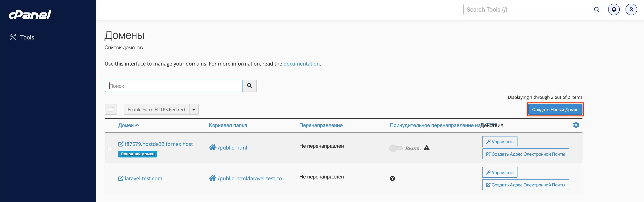Tick the select-all domains checkbox
Image resolution: width=644 pixels, height=202 pixels.
[x=111, y=109]
